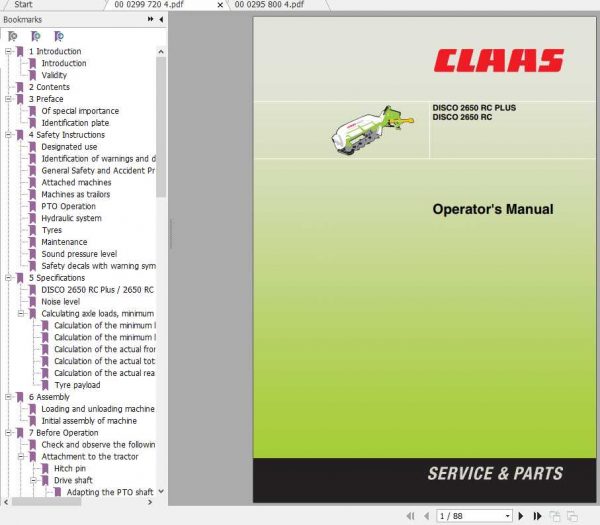Open the Tyre payload bookmark

coord(77,385)
